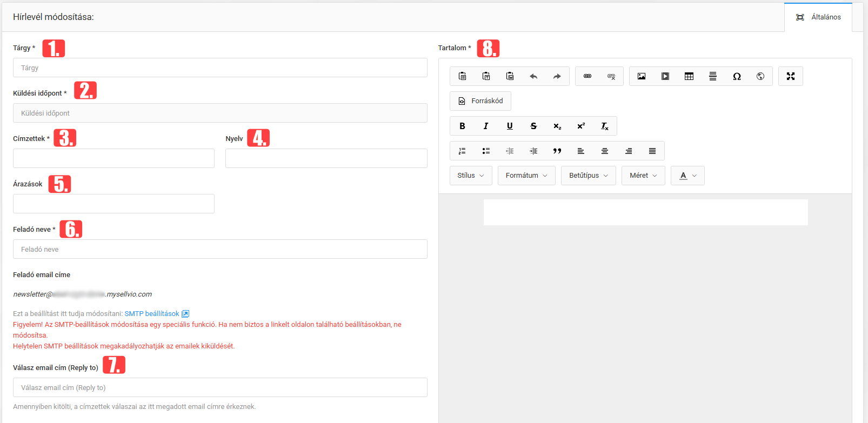The image size is (868, 423).
Task: Open the text color picker
Action: point(687,176)
